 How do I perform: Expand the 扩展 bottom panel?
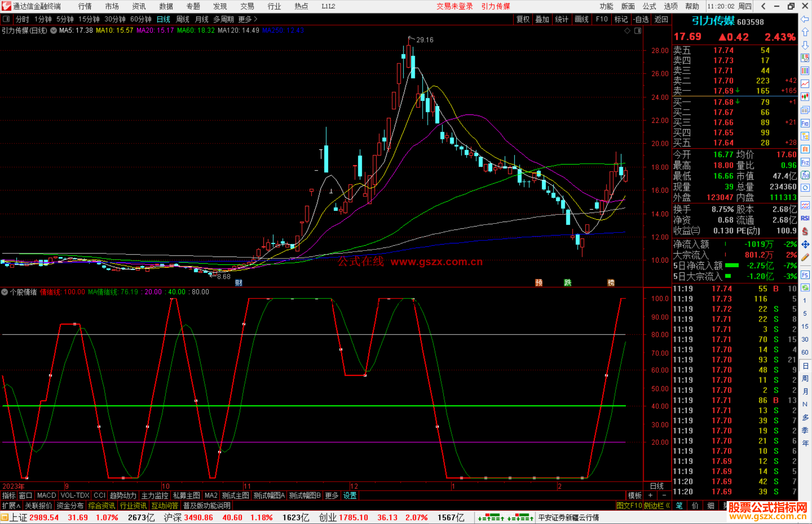coord(11,506)
